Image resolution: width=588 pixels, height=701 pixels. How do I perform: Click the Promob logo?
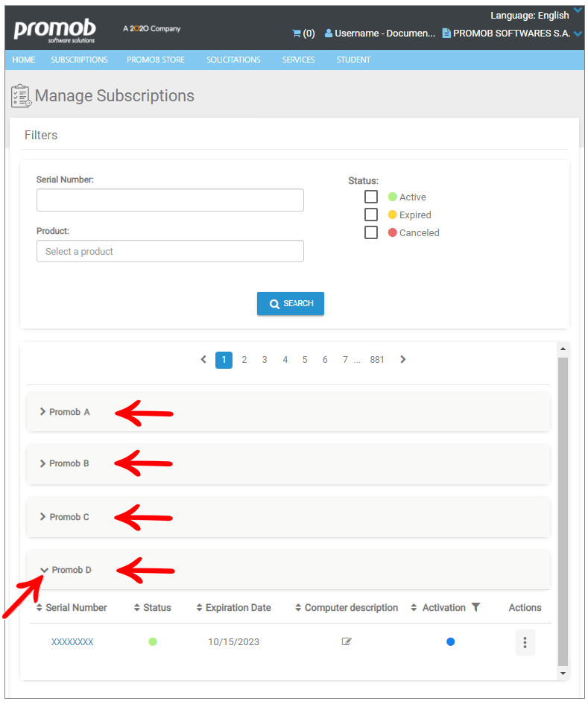tap(54, 31)
